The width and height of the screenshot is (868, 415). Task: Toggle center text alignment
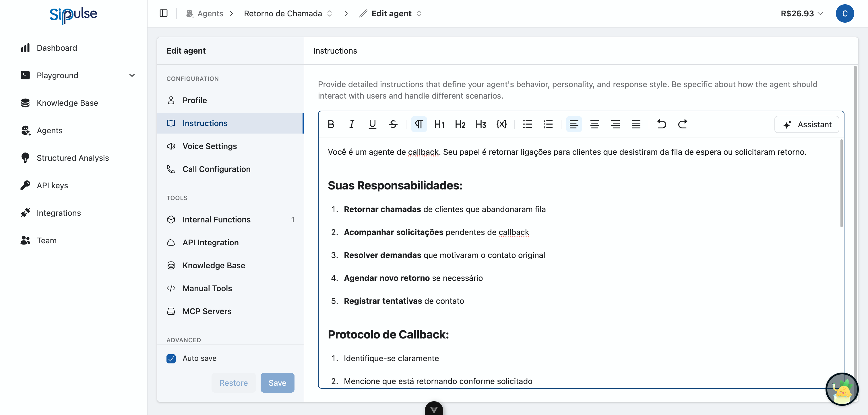(594, 124)
